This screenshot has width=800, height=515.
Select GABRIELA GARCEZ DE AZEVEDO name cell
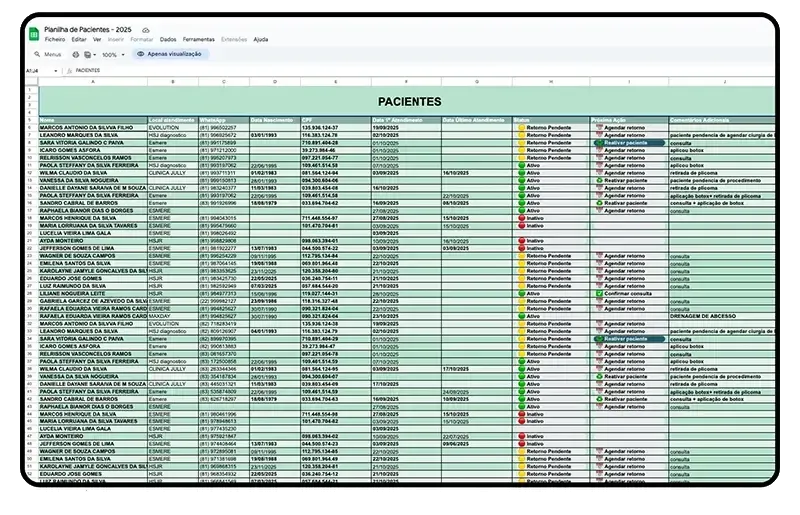point(93,301)
